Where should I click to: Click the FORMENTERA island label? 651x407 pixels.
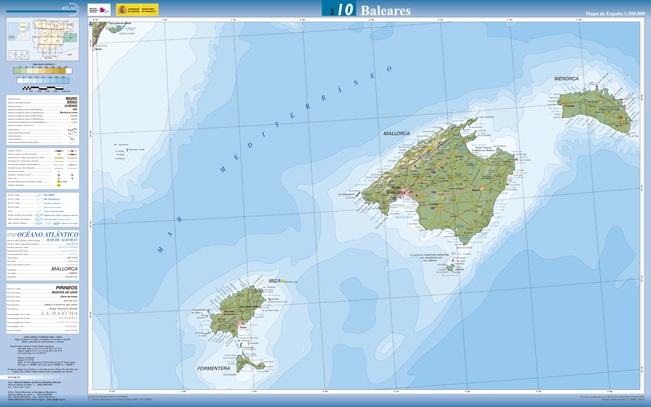point(215,368)
